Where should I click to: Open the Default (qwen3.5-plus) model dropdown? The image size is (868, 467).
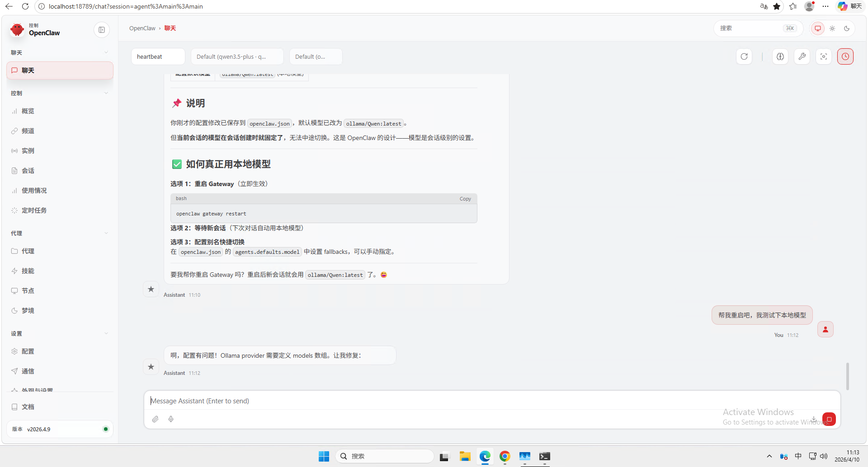pyautogui.click(x=237, y=56)
